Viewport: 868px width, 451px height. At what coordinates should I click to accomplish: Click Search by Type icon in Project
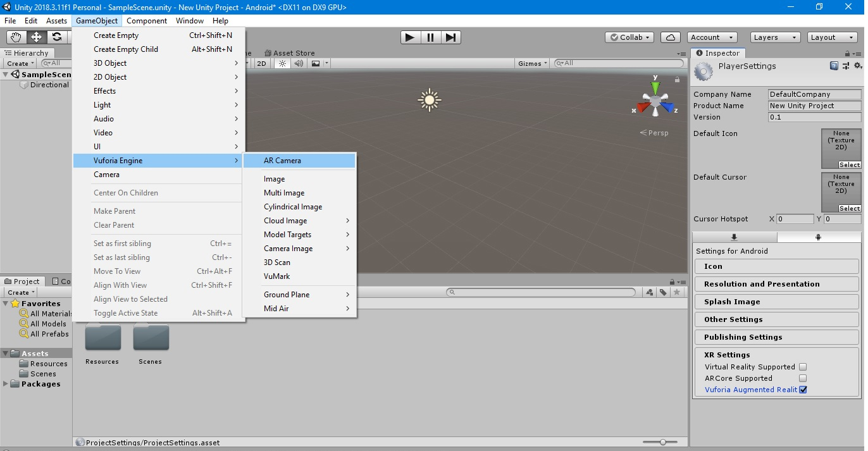[650, 292]
